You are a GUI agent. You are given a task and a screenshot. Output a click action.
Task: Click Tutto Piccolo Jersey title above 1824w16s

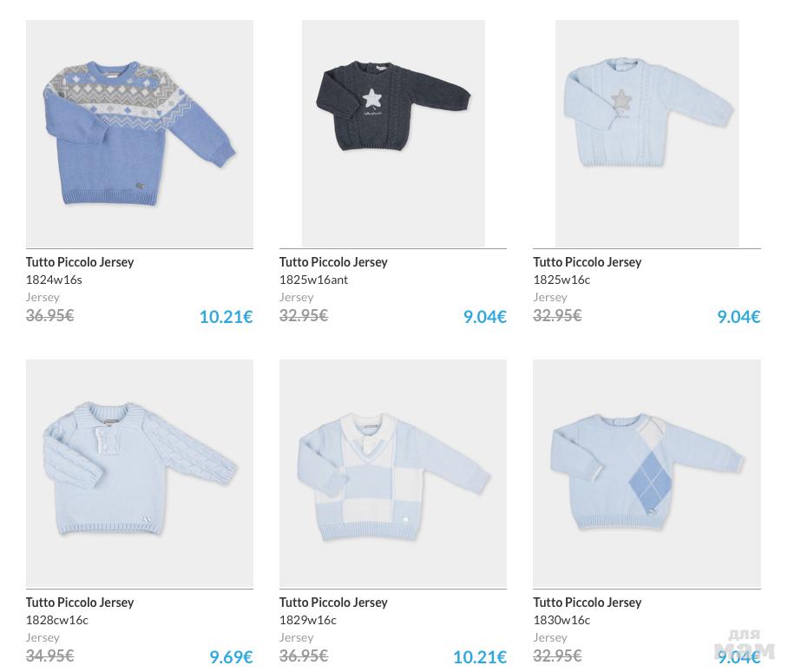tap(80, 261)
